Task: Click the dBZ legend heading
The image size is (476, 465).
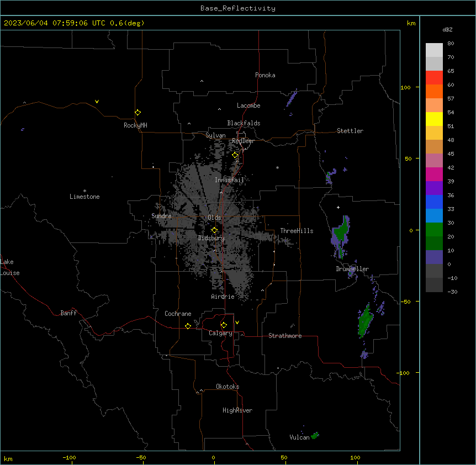Action: [447, 29]
